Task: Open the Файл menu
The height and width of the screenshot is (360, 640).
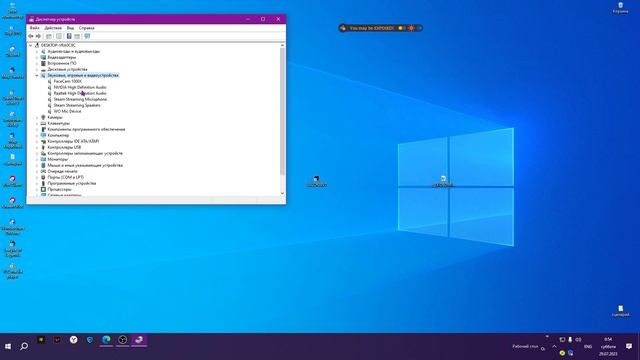Action: coord(35,28)
